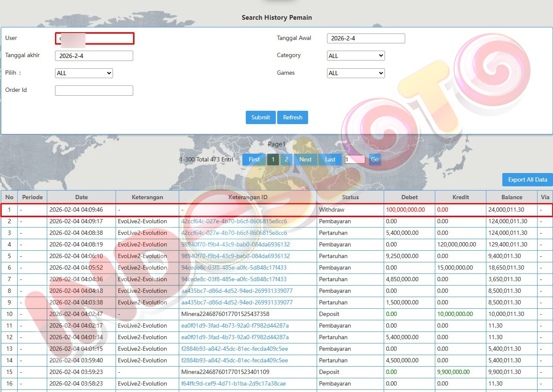Go to page 2 of results
The width and height of the screenshot is (553, 392).
tap(286, 159)
